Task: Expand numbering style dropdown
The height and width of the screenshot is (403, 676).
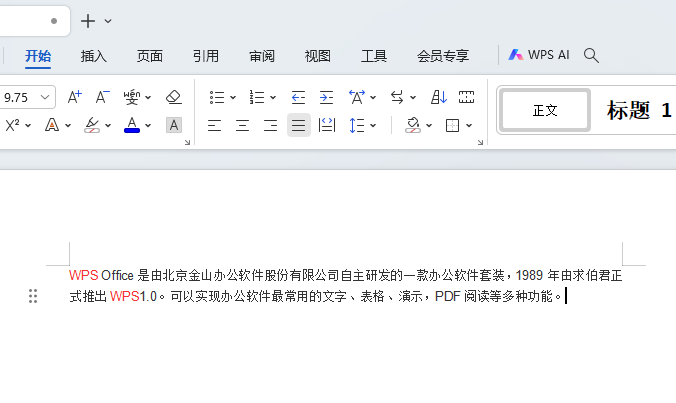Action: click(273, 98)
